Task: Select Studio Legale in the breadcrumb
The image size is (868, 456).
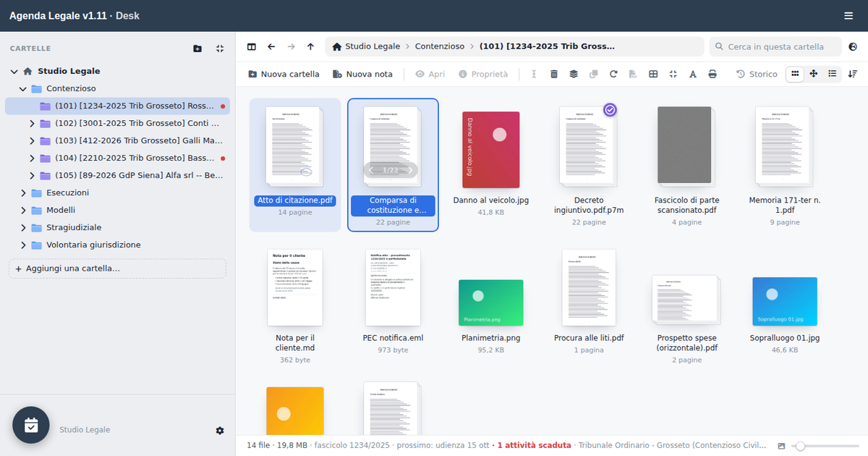Action: [x=373, y=46]
